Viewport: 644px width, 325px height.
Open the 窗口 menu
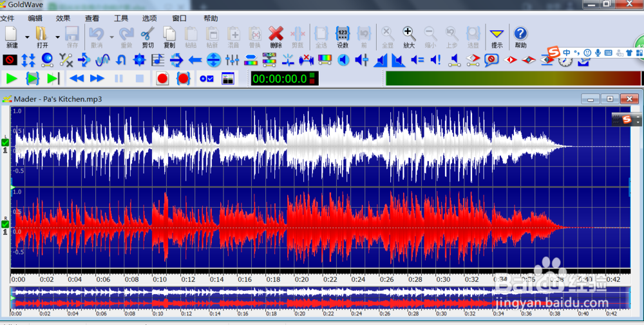click(x=179, y=19)
